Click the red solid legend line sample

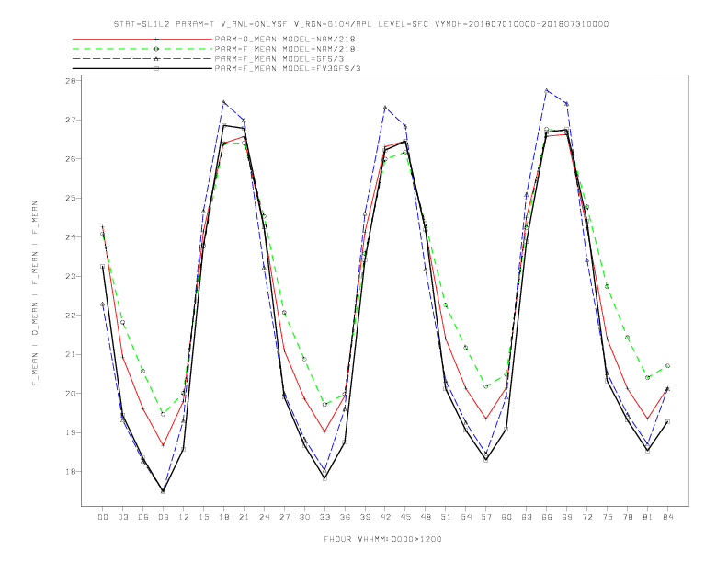point(142,39)
